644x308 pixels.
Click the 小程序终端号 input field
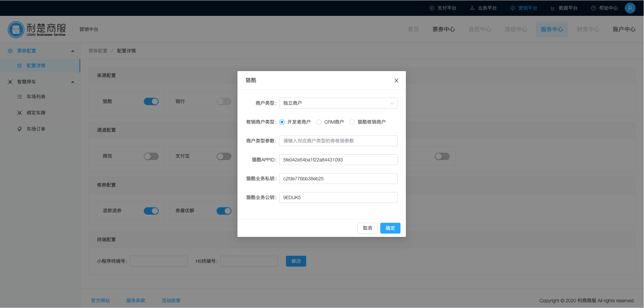click(159, 261)
